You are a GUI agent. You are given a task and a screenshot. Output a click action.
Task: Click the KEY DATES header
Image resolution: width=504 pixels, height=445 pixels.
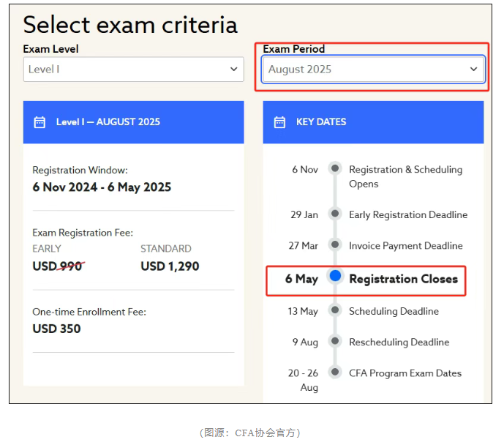(321, 122)
